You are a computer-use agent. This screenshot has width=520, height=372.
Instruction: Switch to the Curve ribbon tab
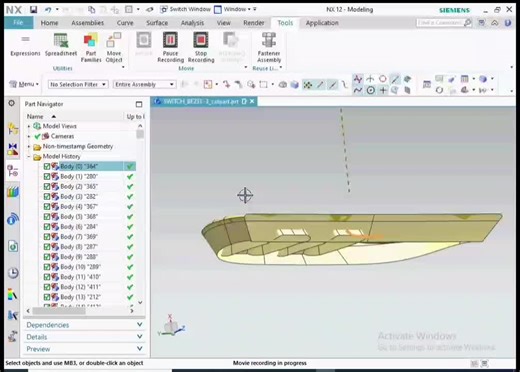125,23
